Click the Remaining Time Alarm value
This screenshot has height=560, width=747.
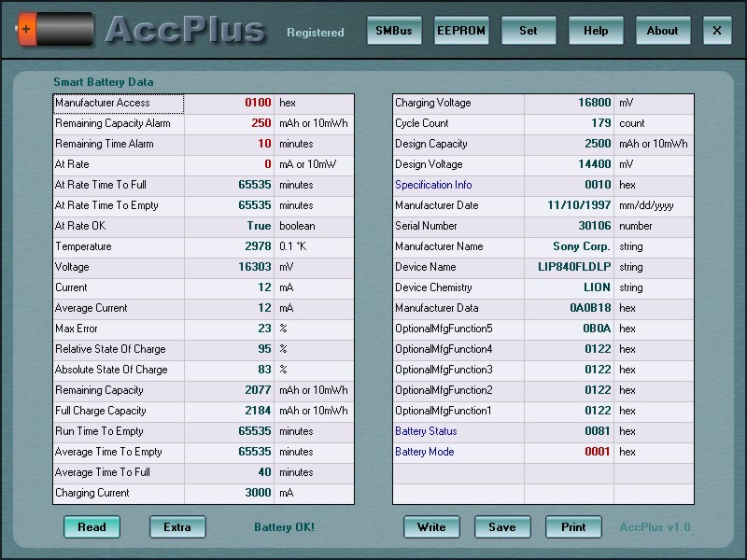point(264,144)
